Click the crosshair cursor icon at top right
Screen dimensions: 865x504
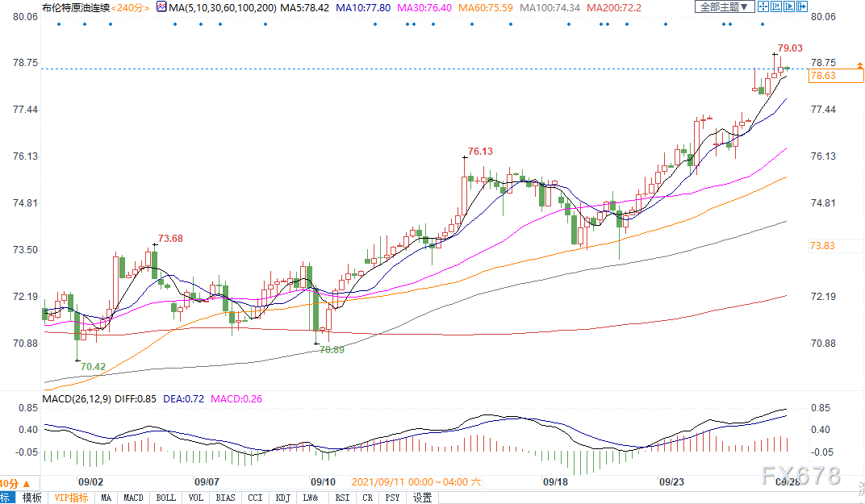(x=763, y=6)
